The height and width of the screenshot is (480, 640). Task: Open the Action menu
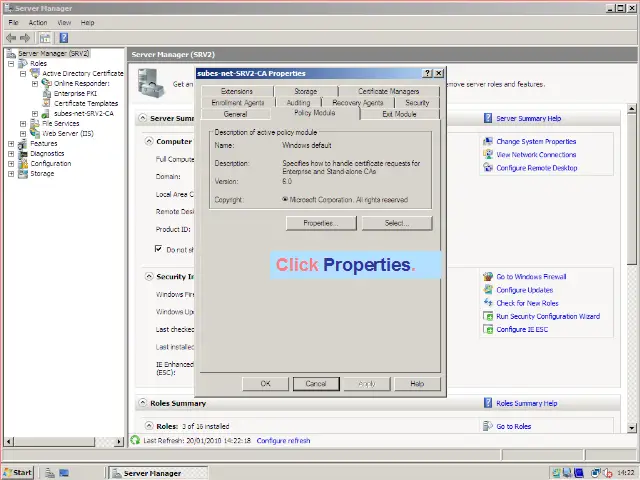[38, 22]
